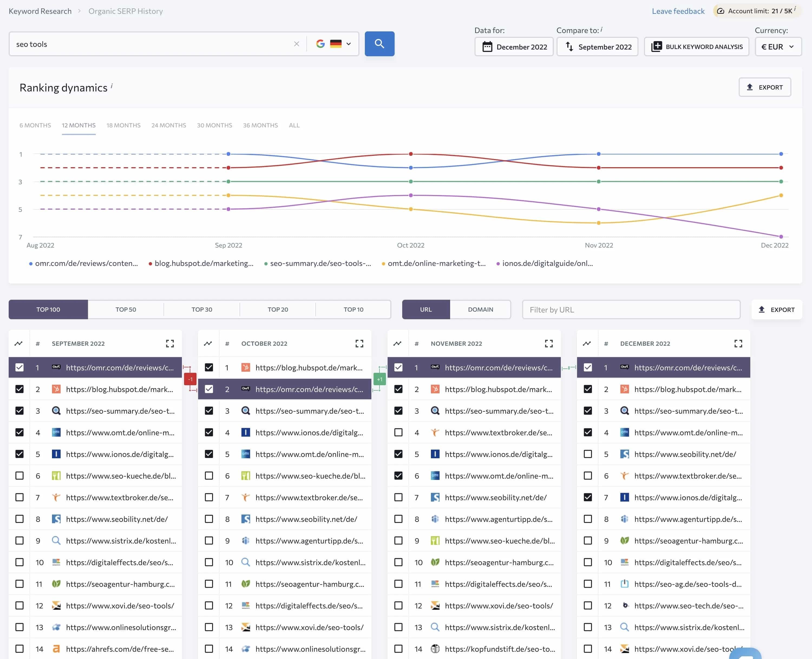Switch to the 6 MONTHS tab
Image resolution: width=812 pixels, height=659 pixels.
35,125
